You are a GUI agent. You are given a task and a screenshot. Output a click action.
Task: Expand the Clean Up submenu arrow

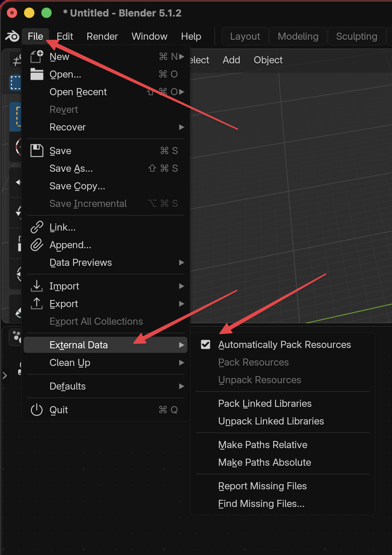click(182, 363)
